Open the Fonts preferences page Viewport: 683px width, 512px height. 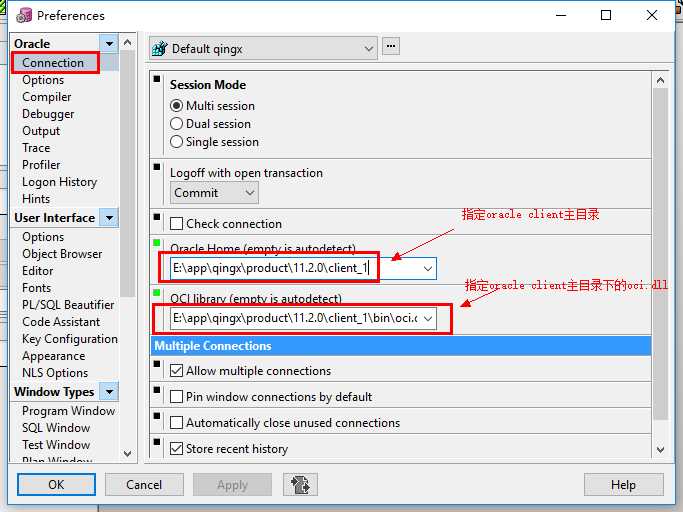tap(36, 288)
